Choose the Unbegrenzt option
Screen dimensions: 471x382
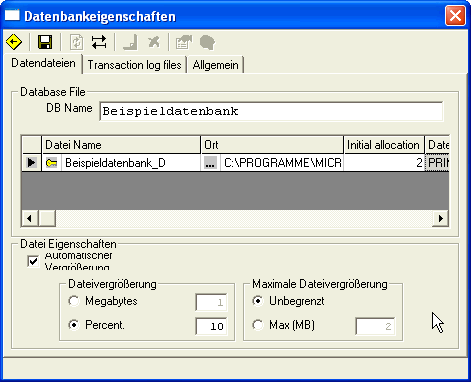258,301
